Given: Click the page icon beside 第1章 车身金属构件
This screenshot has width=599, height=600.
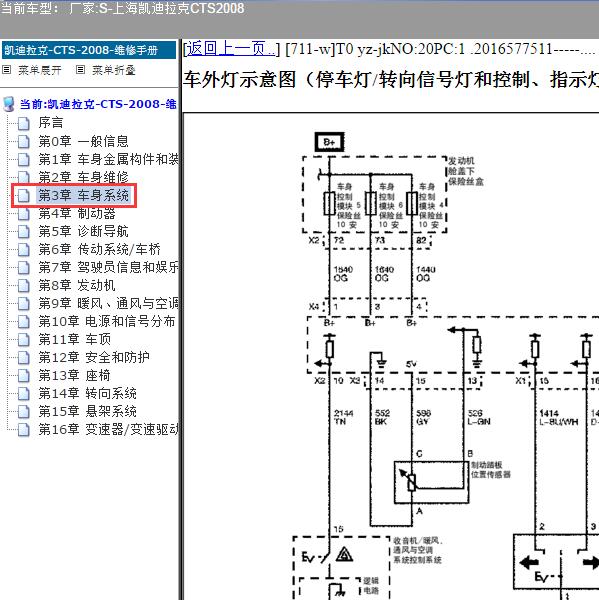Looking at the screenshot, I should (x=24, y=159).
